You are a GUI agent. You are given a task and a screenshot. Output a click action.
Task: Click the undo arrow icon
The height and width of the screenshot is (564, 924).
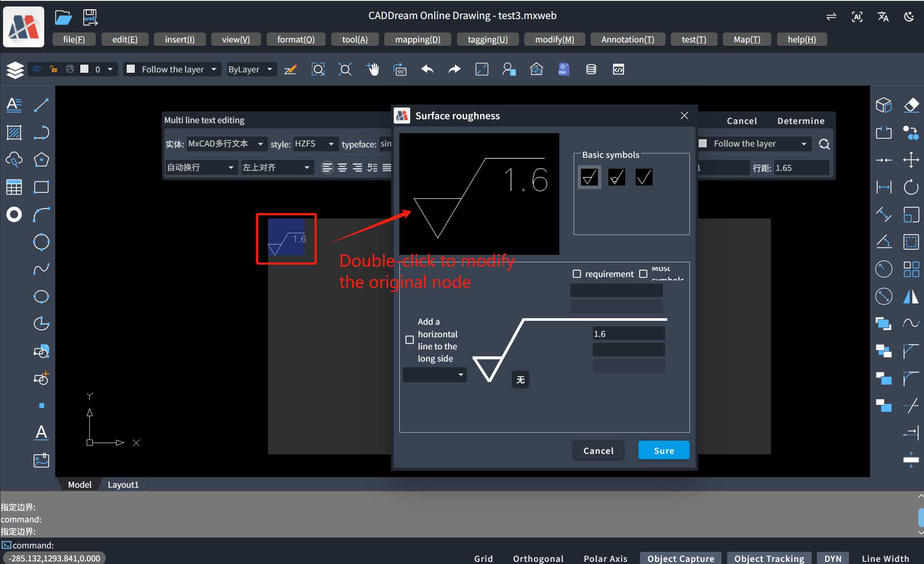(x=427, y=69)
